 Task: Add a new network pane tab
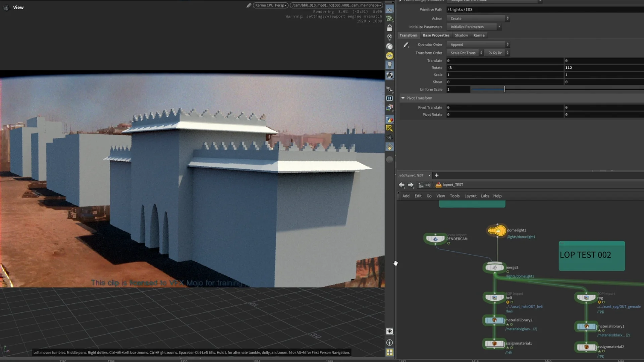(x=436, y=175)
